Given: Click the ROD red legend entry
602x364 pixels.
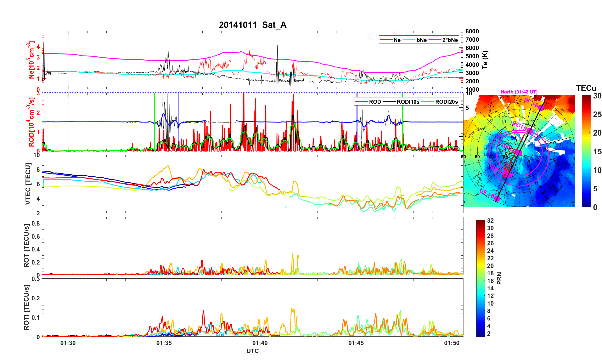Looking at the screenshot, I should point(375,102).
